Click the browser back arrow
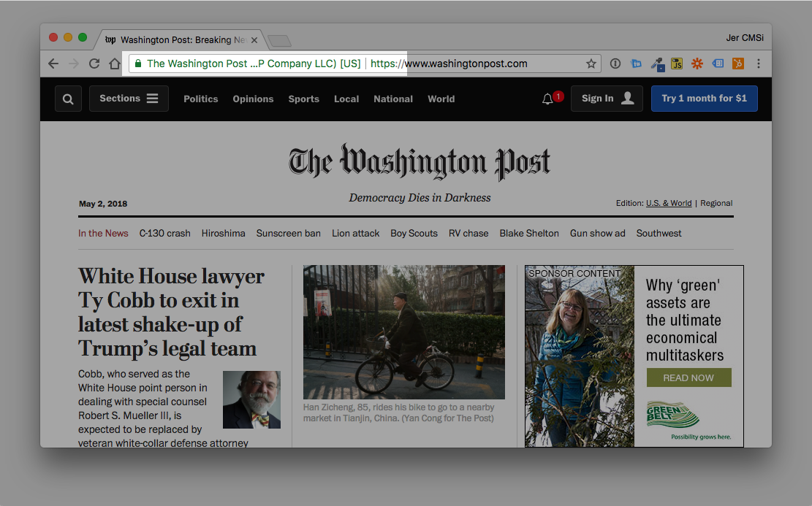The height and width of the screenshot is (506, 812). tap(53, 64)
